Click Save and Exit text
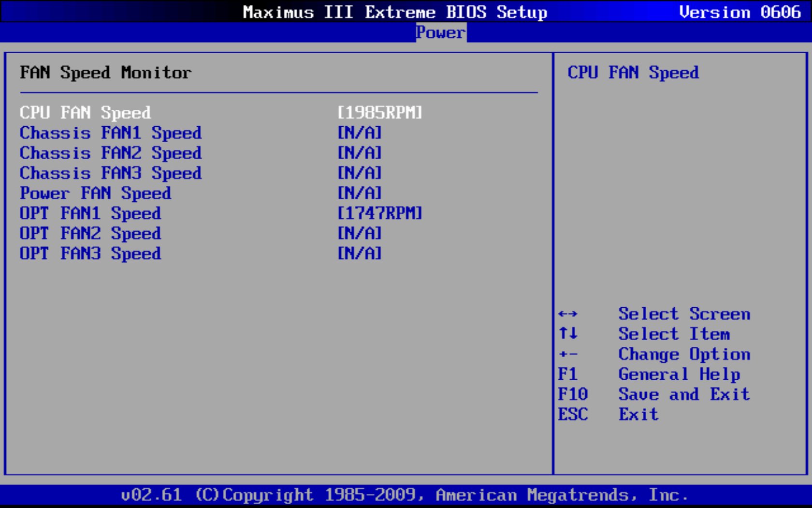The height and width of the screenshot is (508, 812). pyautogui.click(x=684, y=394)
